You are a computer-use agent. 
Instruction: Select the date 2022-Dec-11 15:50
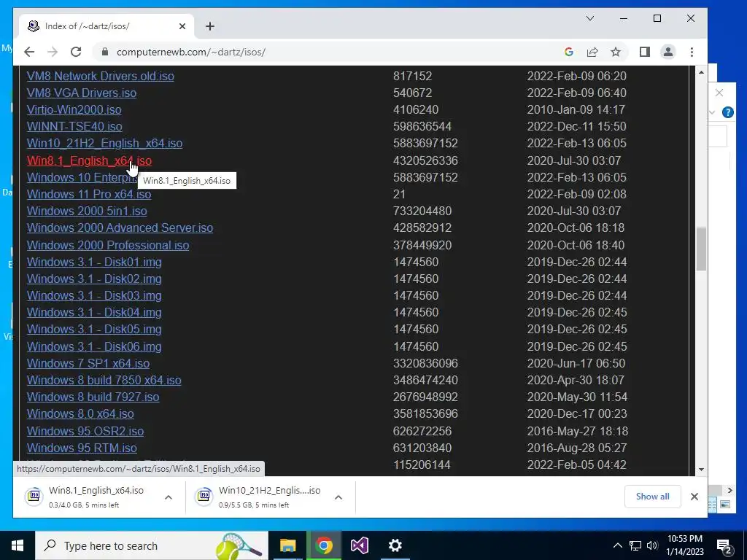click(x=576, y=126)
